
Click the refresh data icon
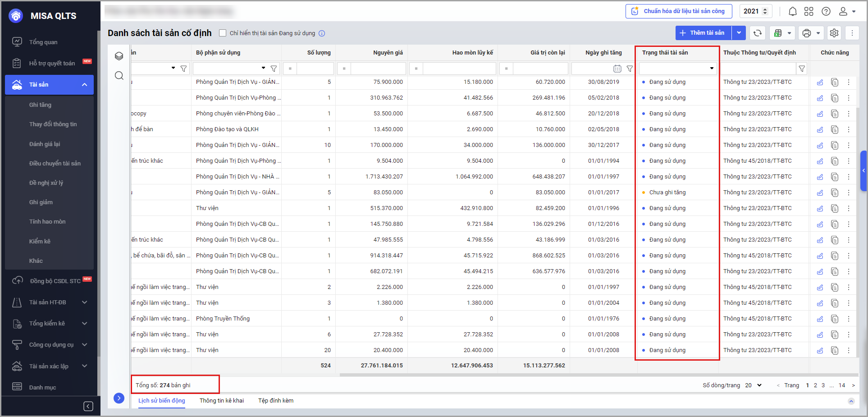tap(758, 33)
